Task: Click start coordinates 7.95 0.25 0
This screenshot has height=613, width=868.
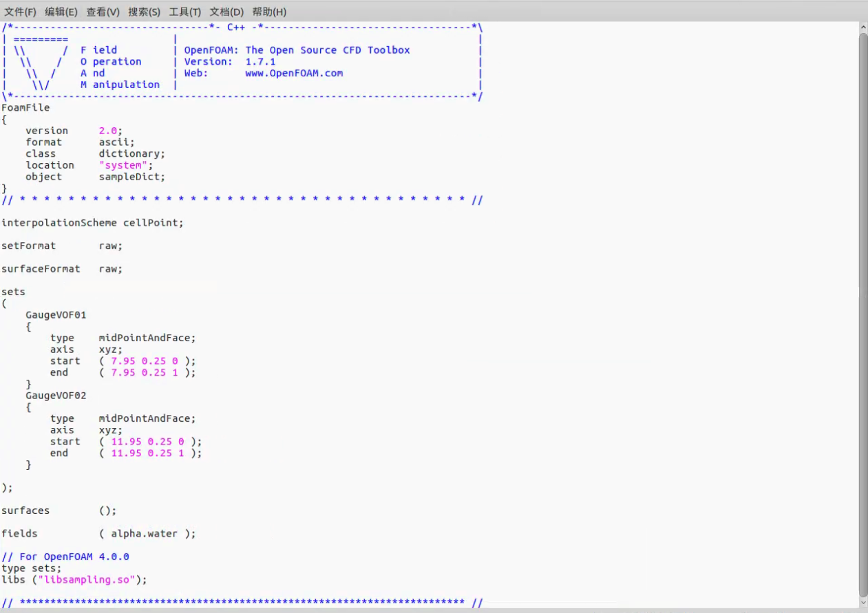Action: coord(145,361)
